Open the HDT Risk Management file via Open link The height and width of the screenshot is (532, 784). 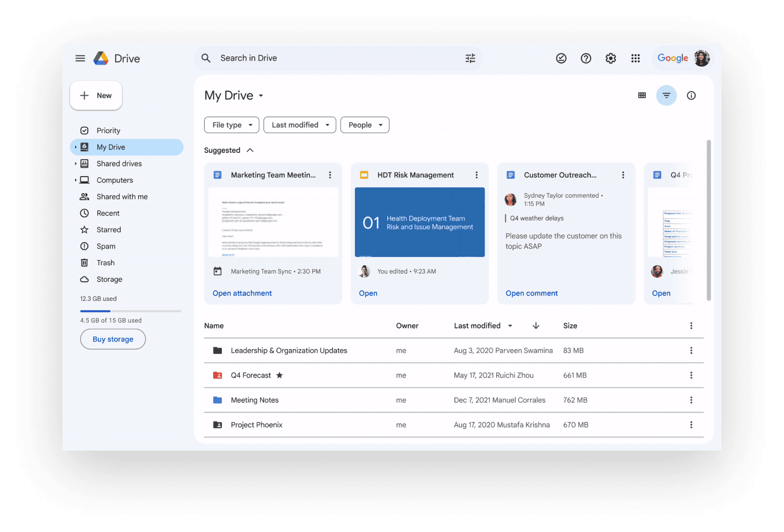368,293
